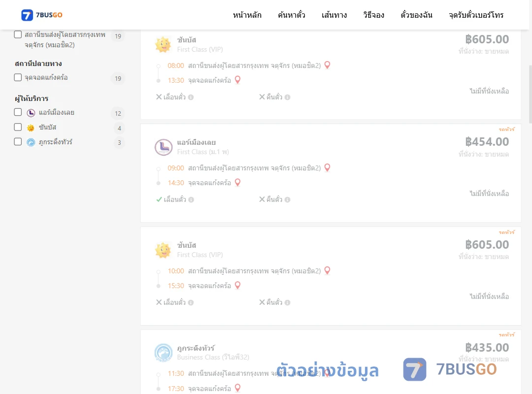Screen dimensions: 532x394
Task: Click ไม่มีที่นั่งเหลือ on 08:00 ชันบัส trip
Action: [489, 91]
